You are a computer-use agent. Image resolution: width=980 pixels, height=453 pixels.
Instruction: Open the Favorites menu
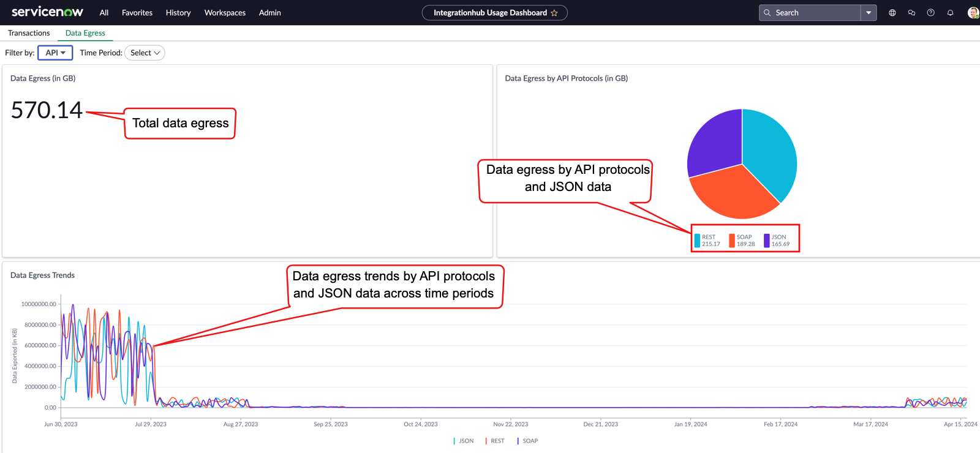pyautogui.click(x=137, y=13)
